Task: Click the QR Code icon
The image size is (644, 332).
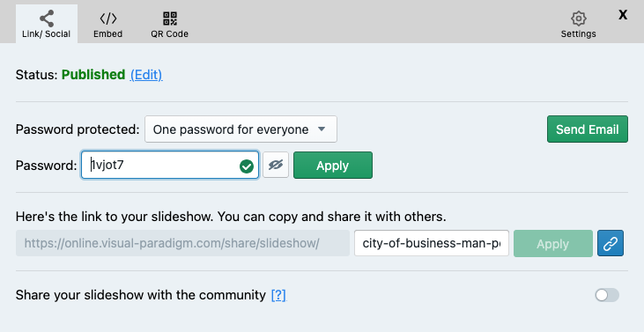Action: click(x=170, y=18)
